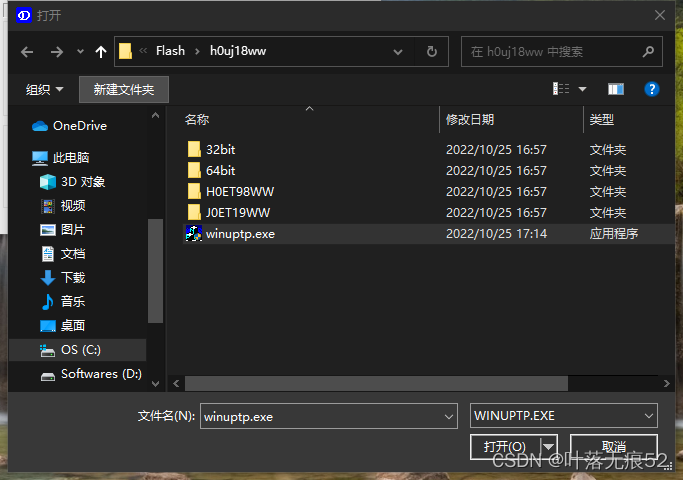Viewport: 683px width, 480px height.
Task: Click the 新建文件夹 button
Action: [x=124, y=90]
